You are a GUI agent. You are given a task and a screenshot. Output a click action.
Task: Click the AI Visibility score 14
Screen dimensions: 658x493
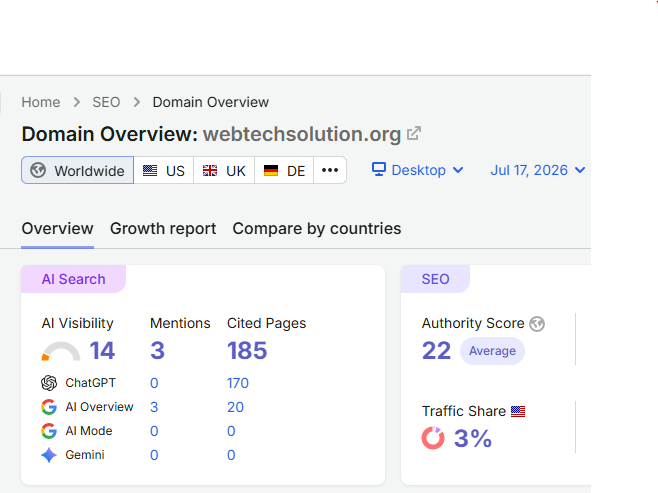point(102,351)
